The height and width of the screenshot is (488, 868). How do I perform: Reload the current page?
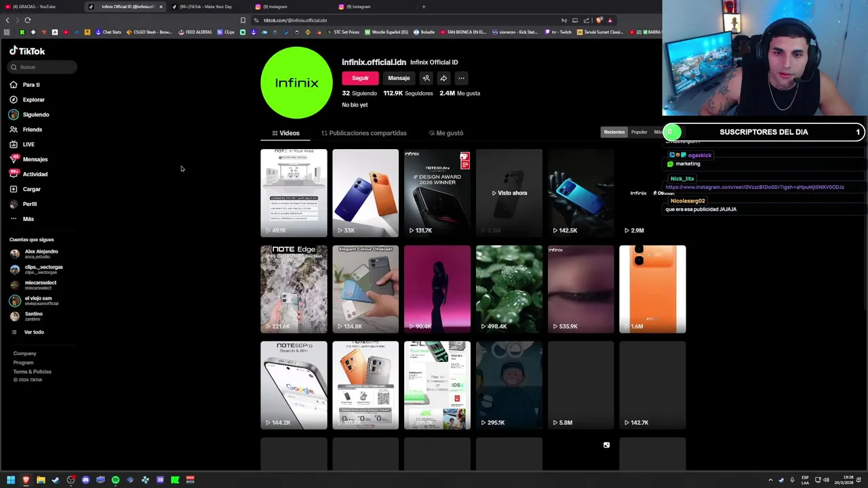(28, 20)
